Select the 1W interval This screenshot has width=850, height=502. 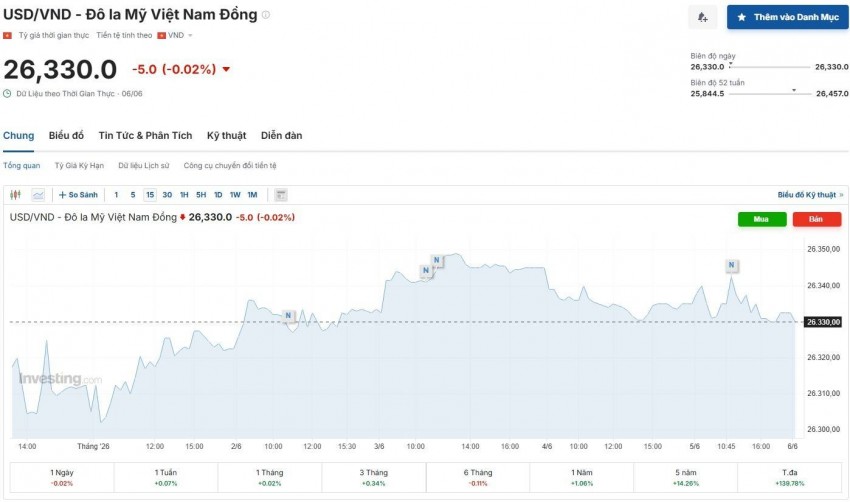(x=235, y=195)
